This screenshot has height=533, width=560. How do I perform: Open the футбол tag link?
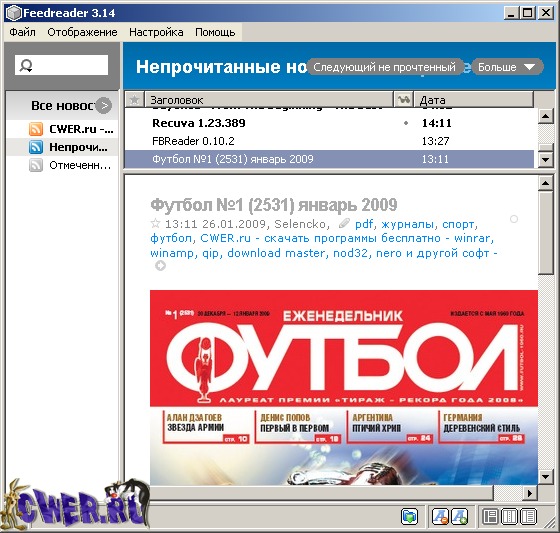click(171, 238)
